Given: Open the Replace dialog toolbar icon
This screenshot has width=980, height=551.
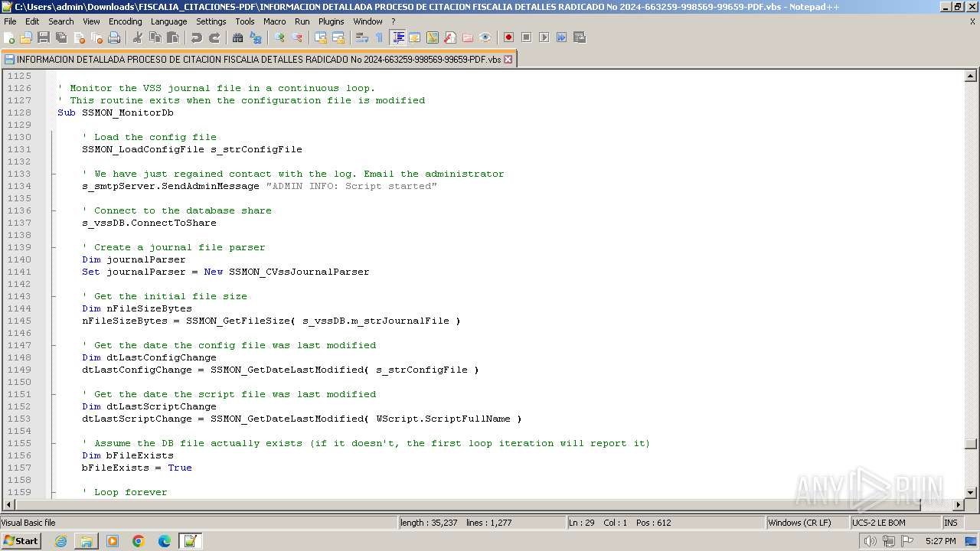Looking at the screenshot, I should pyautogui.click(x=256, y=37).
